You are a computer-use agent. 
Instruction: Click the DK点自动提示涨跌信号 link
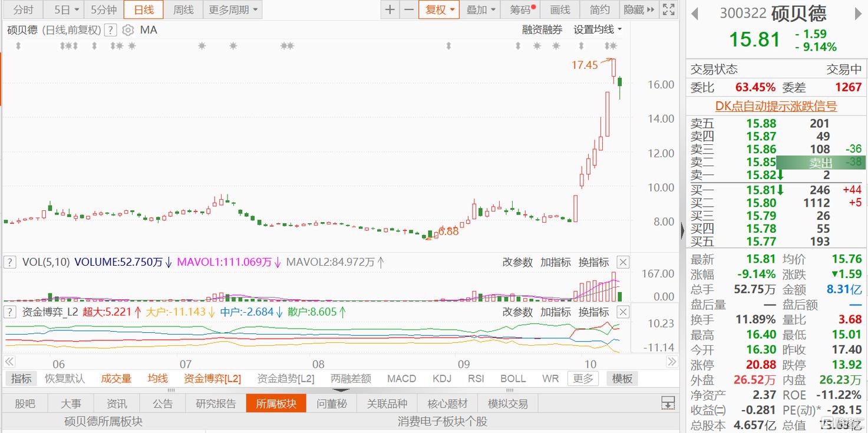pos(775,106)
